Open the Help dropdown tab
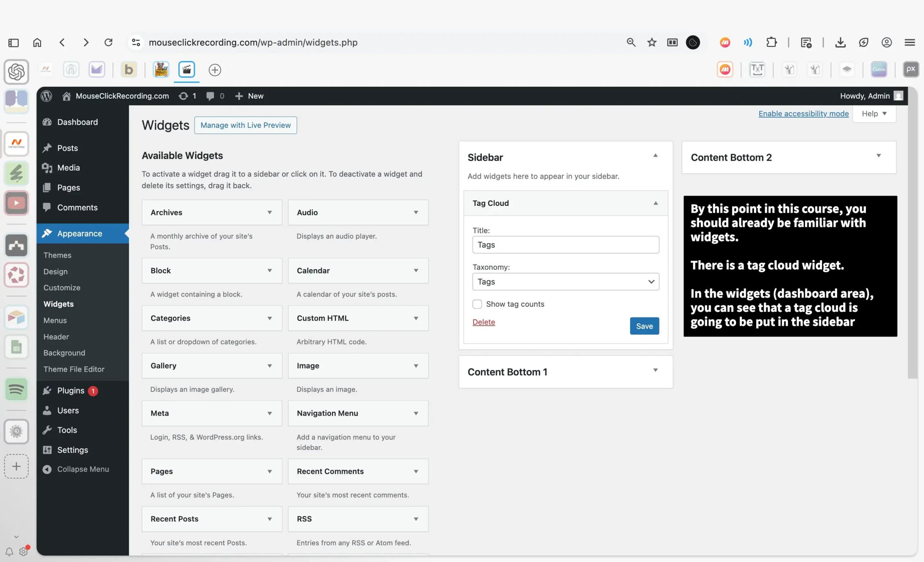 (874, 114)
